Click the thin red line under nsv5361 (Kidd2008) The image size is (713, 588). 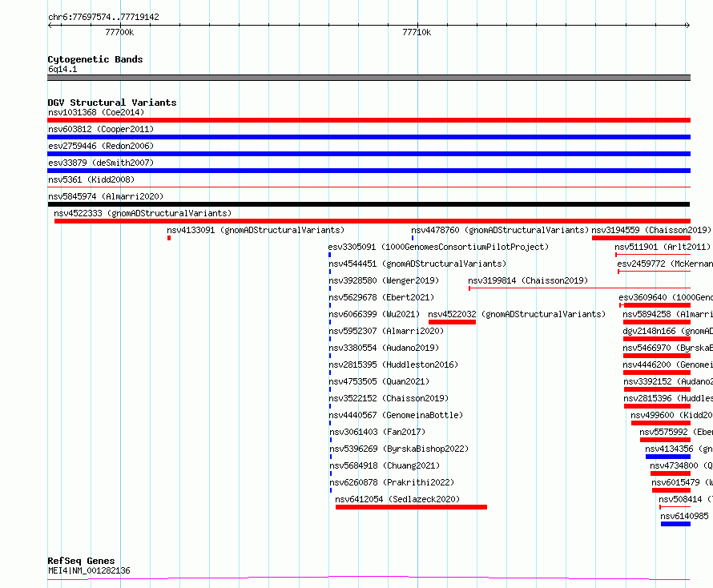369,187
